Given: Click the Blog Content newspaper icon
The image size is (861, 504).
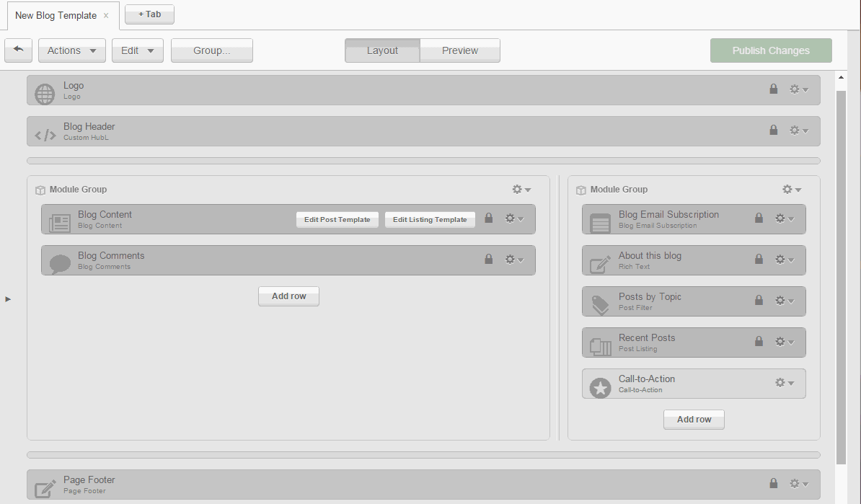Looking at the screenshot, I should click(60, 223).
